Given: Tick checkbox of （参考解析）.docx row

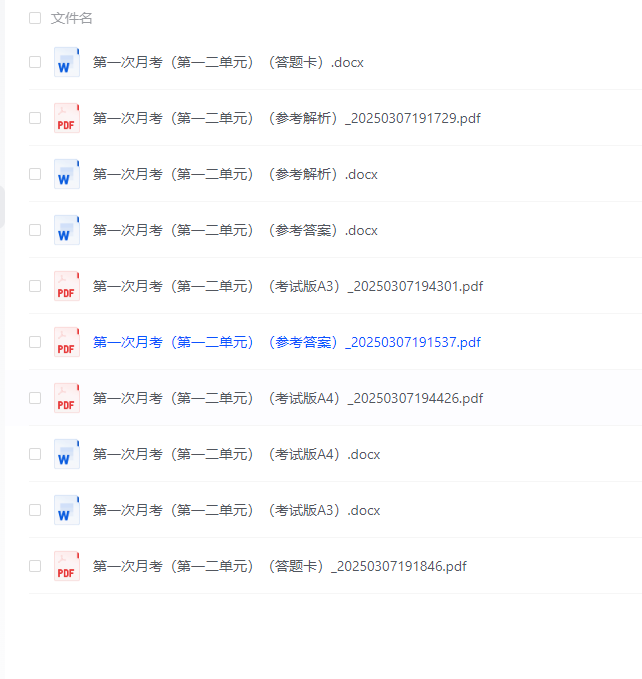Looking at the screenshot, I should tap(35, 174).
